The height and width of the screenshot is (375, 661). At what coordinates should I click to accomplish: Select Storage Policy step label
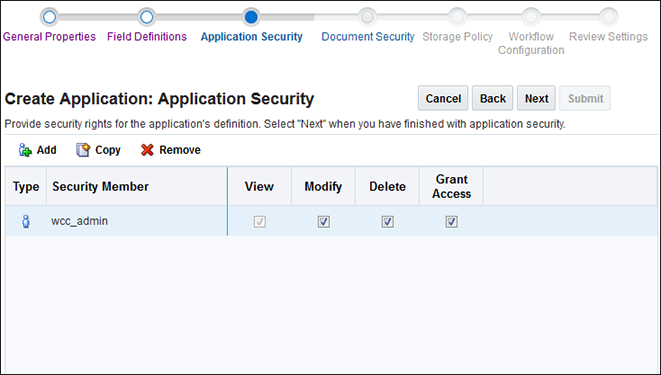point(457,37)
